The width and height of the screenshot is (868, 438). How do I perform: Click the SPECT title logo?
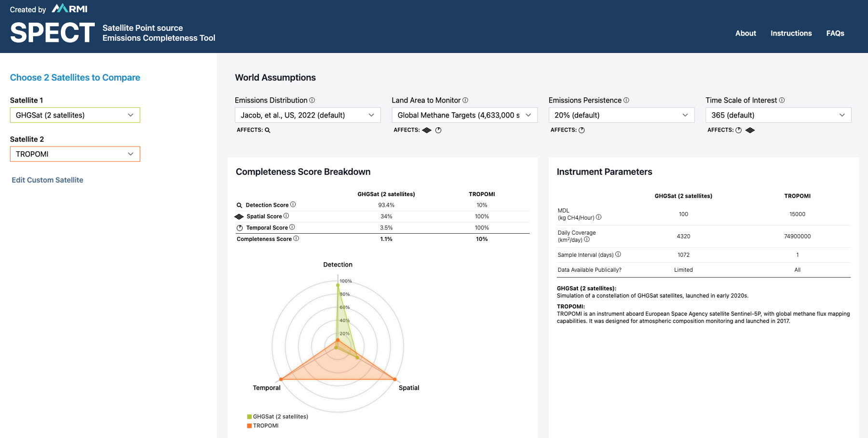coord(52,33)
